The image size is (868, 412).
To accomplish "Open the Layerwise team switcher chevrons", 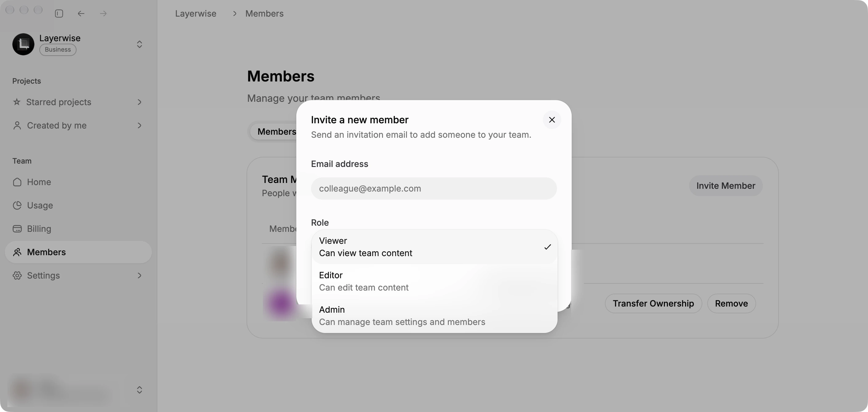I will (x=139, y=44).
